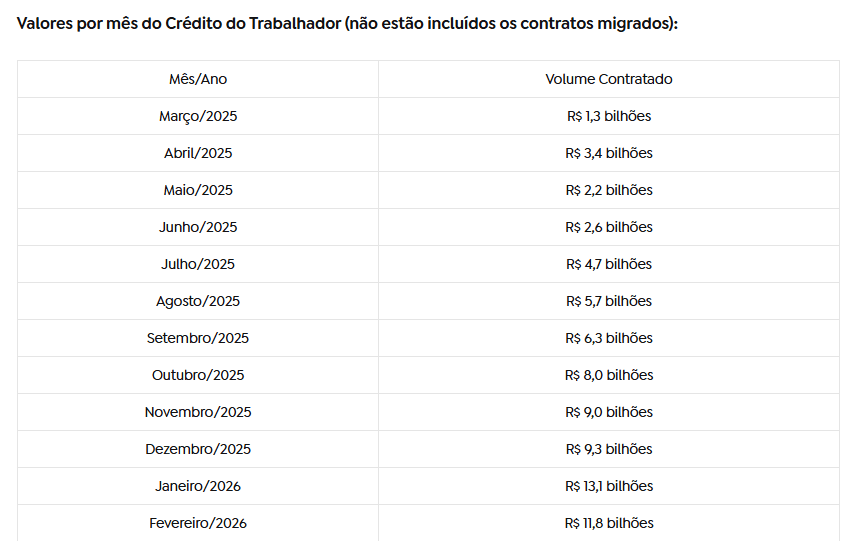
Task: Click the Abril/2025 row label
Action: [x=198, y=153]
